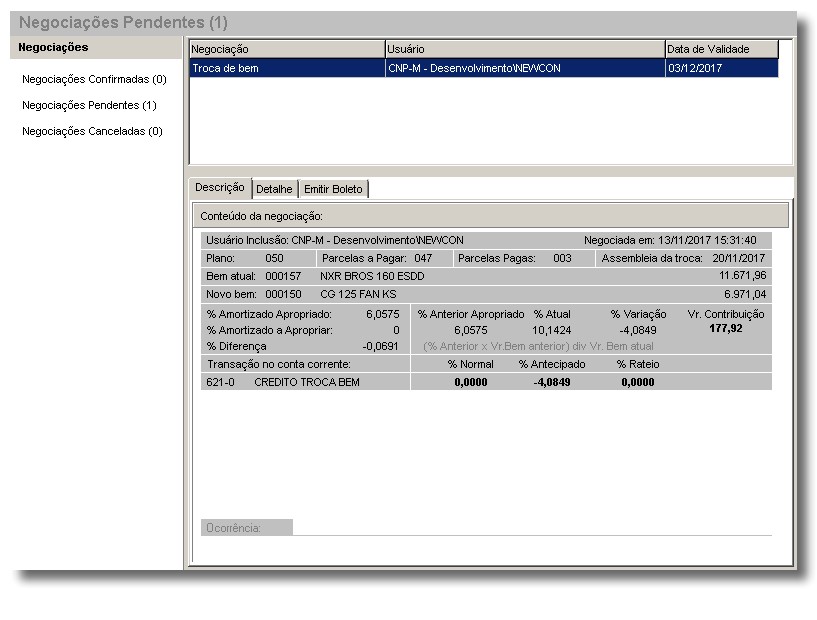Click the % Diferença value -0,0691
This screenshot has width=817, height=620.
click(x=380, y=346)
